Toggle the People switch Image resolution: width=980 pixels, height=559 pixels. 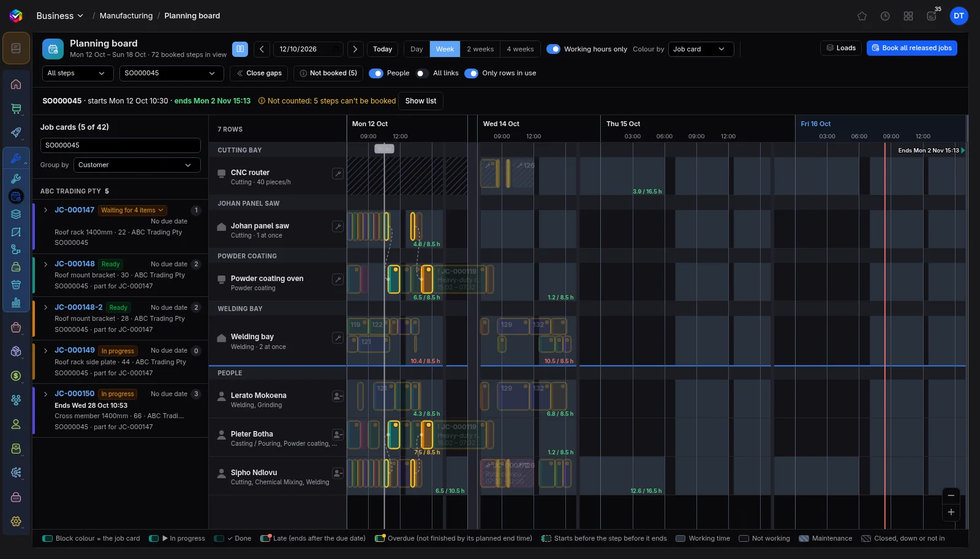[x=375, y=73]
